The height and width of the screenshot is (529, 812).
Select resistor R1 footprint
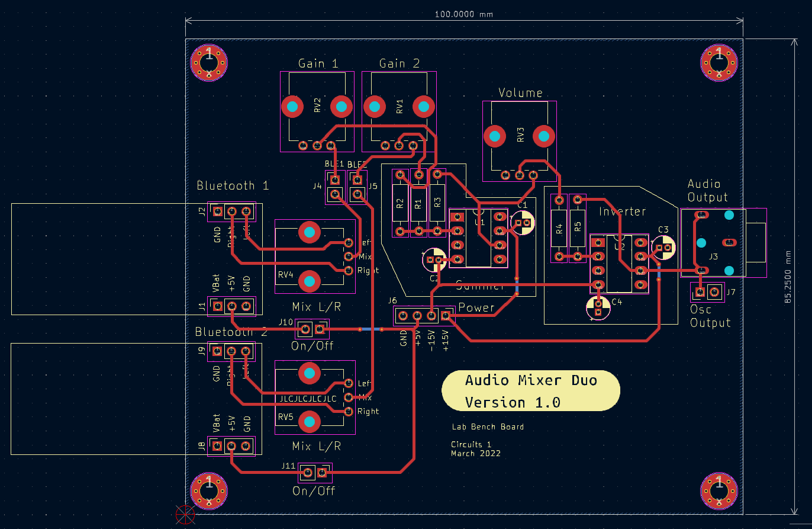point(418,203)
